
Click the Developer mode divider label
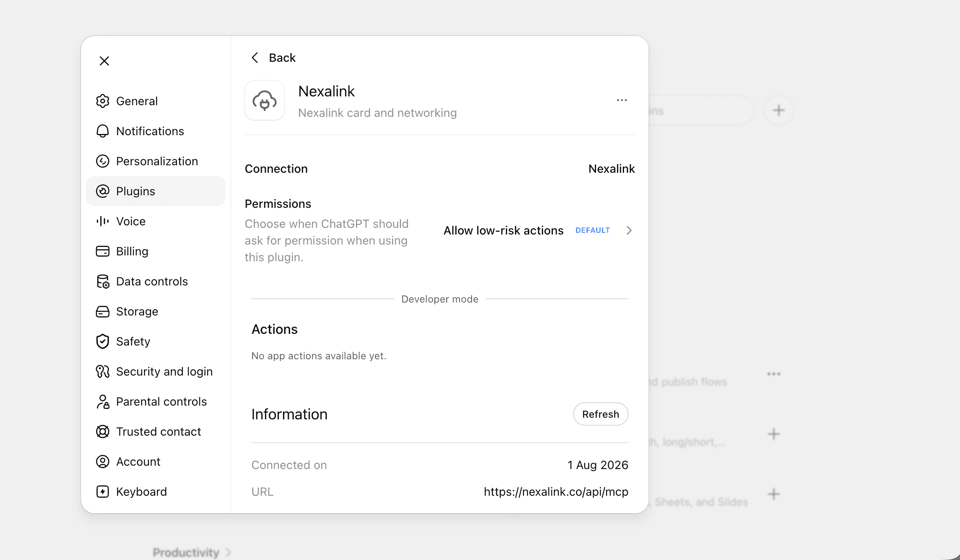(440, 299)
